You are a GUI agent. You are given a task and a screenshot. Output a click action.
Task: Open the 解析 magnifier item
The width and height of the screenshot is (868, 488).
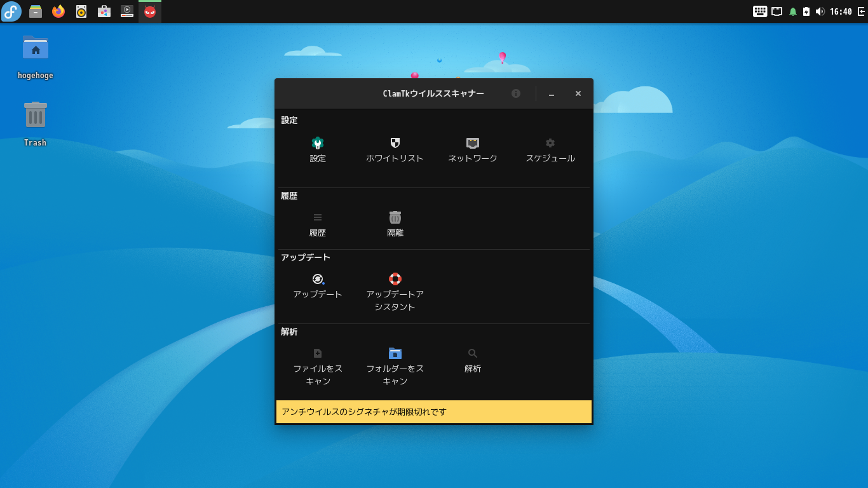coord(473,360)
